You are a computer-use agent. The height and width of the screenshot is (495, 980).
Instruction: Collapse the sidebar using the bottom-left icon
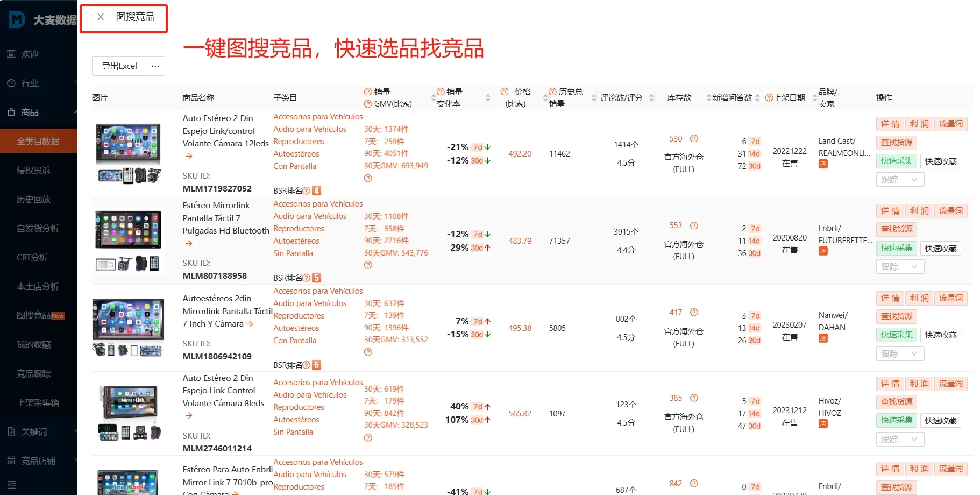tap(12, 484)
